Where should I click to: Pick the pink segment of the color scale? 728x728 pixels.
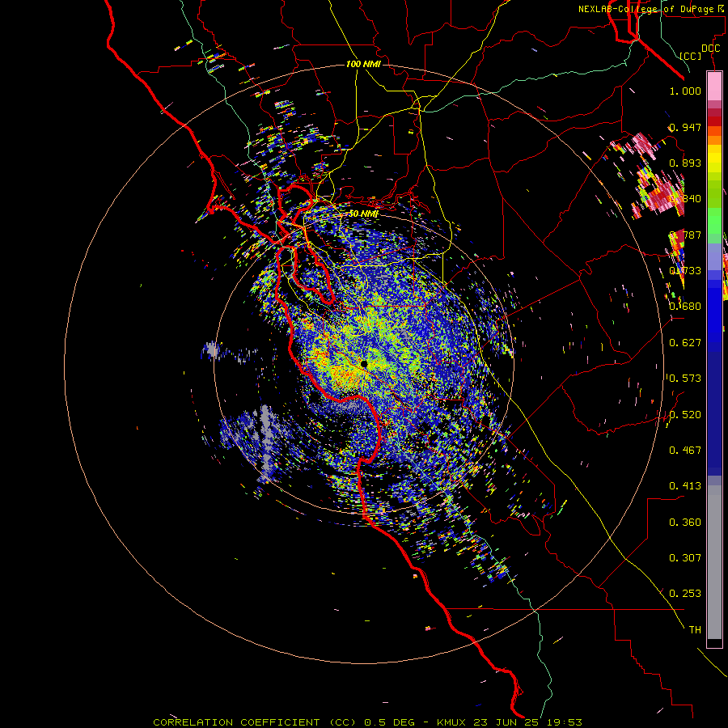pos(714,86)
